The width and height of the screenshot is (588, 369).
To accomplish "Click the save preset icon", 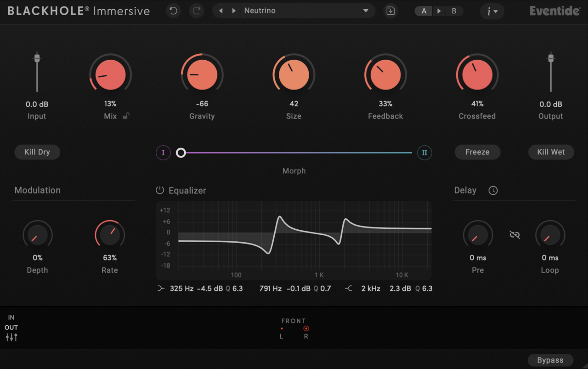I will 390,11.
